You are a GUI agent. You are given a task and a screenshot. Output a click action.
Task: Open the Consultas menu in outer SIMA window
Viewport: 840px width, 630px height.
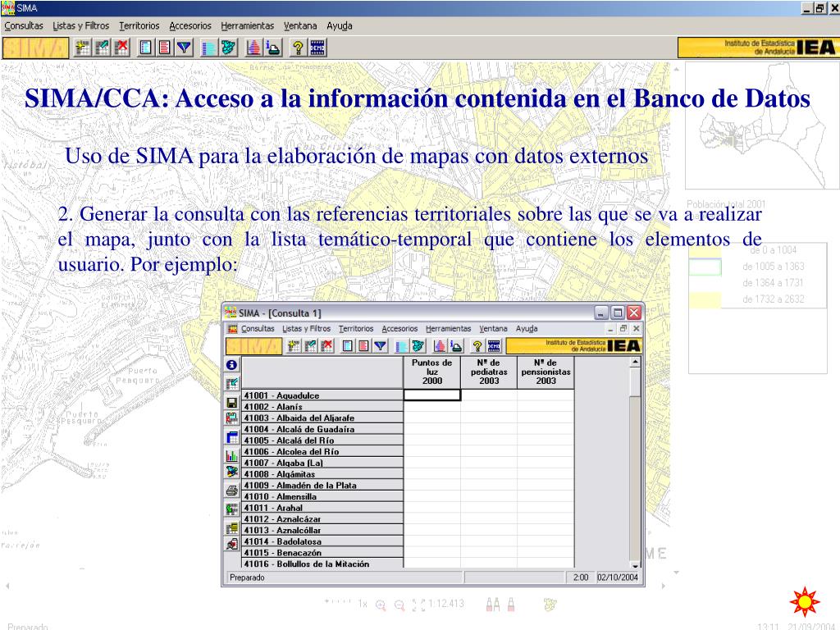point(24,25)
